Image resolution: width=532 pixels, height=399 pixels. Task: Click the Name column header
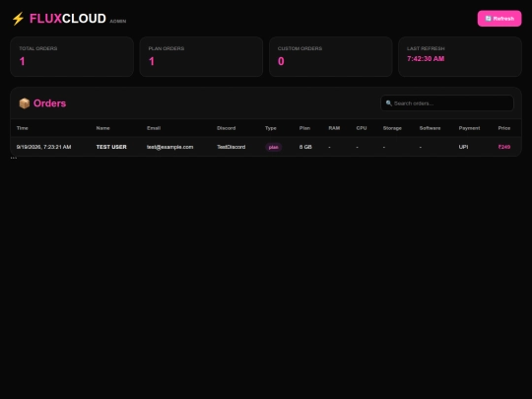point(102,128)
